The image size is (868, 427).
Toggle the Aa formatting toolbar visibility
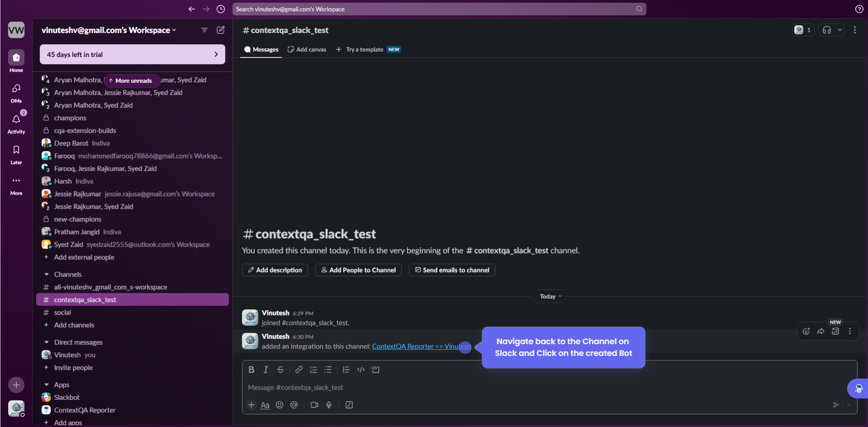click(265, 405)
